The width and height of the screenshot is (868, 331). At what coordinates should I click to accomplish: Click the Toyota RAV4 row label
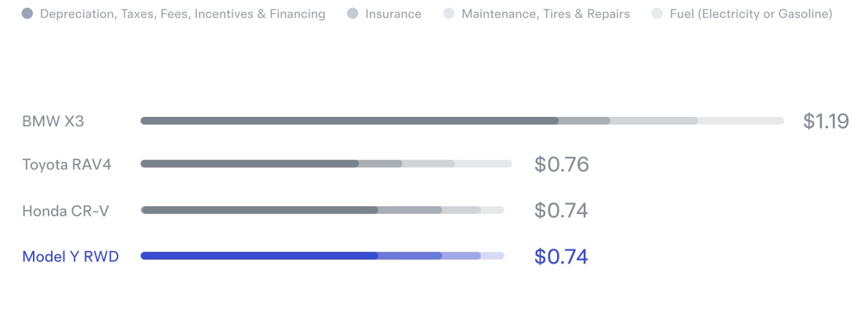point(67,164)
